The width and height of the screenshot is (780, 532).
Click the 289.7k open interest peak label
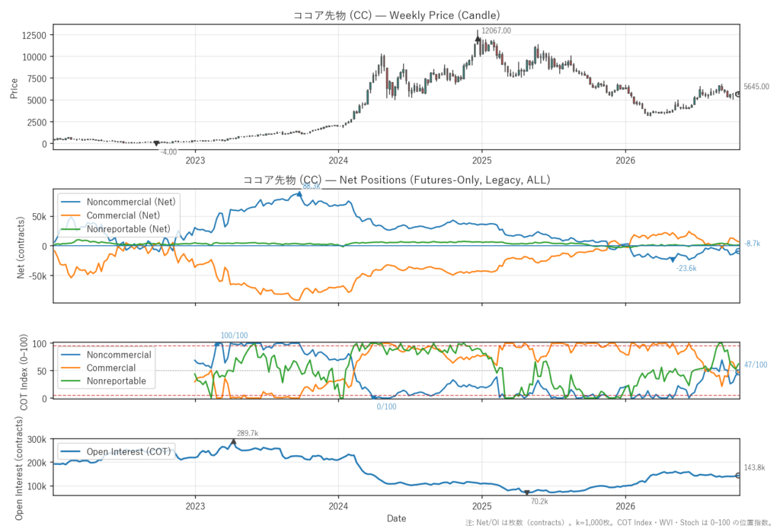click(248, 434)
